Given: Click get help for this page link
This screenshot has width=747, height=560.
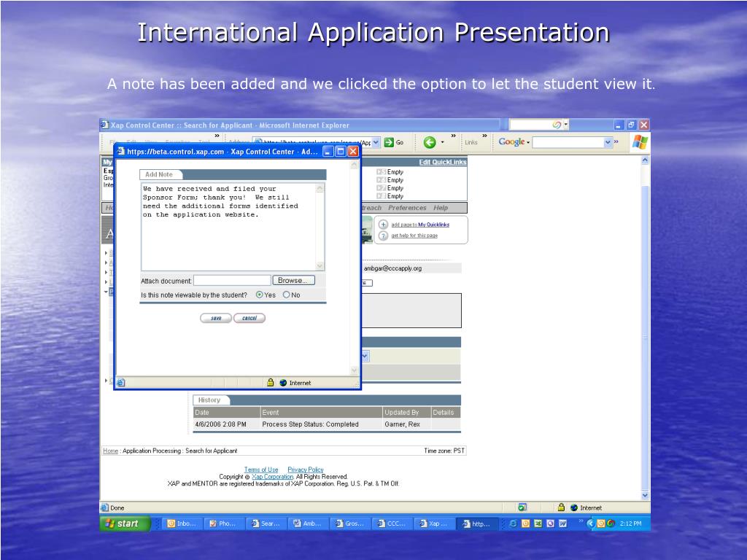Looking at the screenshot, I should pos(414,236).
